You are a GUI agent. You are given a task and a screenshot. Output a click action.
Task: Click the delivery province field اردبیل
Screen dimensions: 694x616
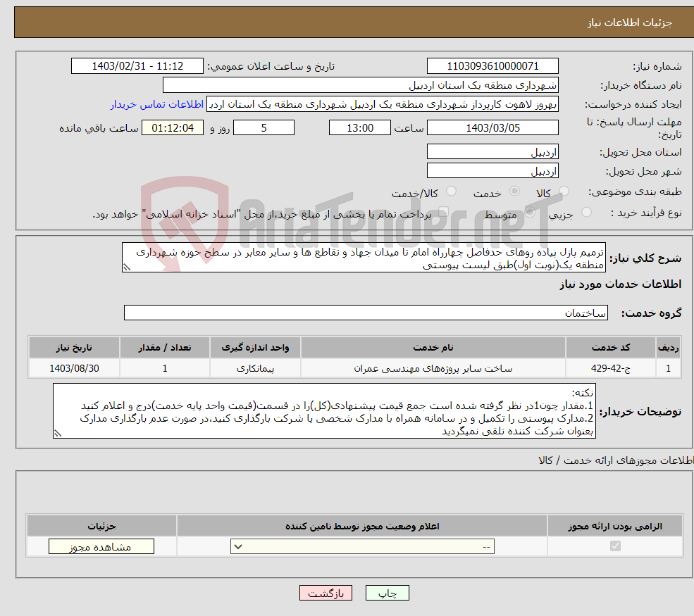pos(492,151)
